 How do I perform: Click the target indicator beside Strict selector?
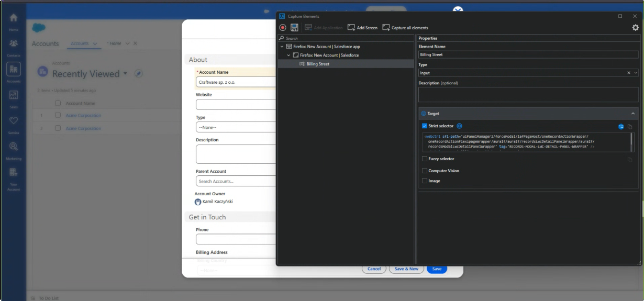tap(459, 126)
